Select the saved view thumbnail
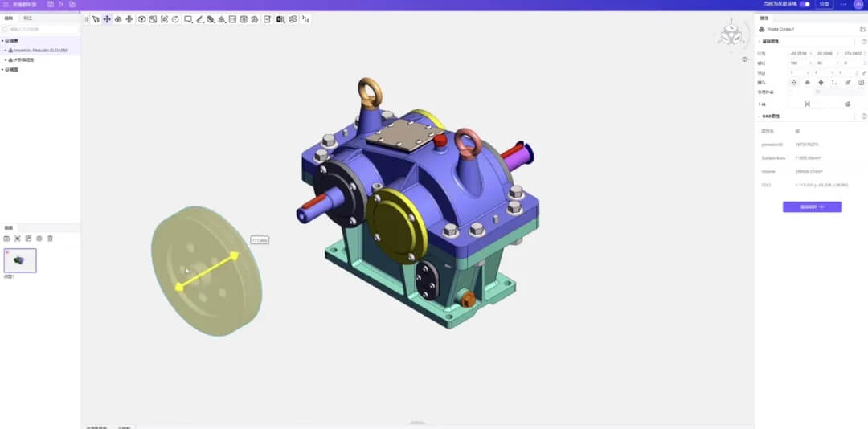Screen dimensions: 868x429 tap(20, 260)
